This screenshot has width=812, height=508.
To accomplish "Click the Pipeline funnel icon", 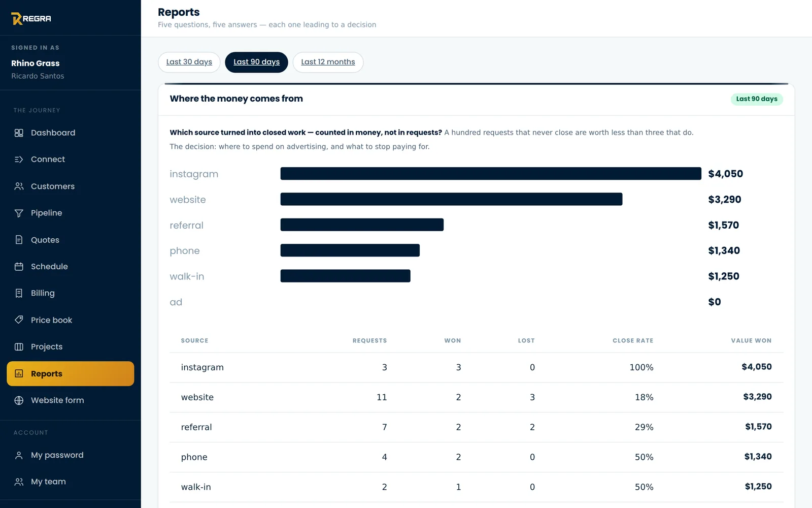I will 19,213.
